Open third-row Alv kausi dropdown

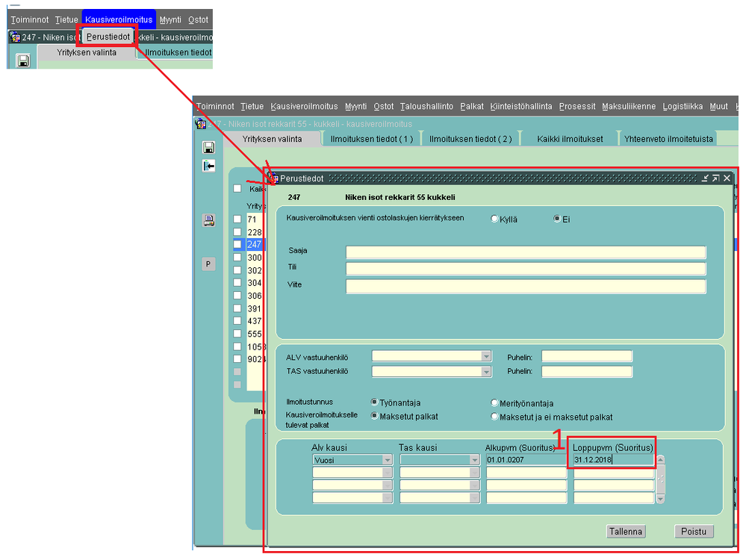coord(388,485)
